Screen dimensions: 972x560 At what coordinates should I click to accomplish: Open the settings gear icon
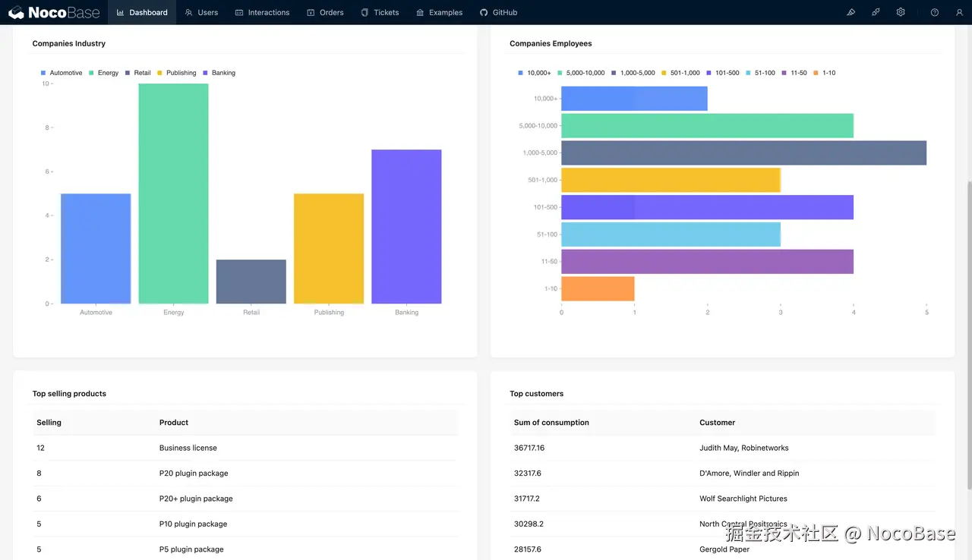tap(901, 12)
